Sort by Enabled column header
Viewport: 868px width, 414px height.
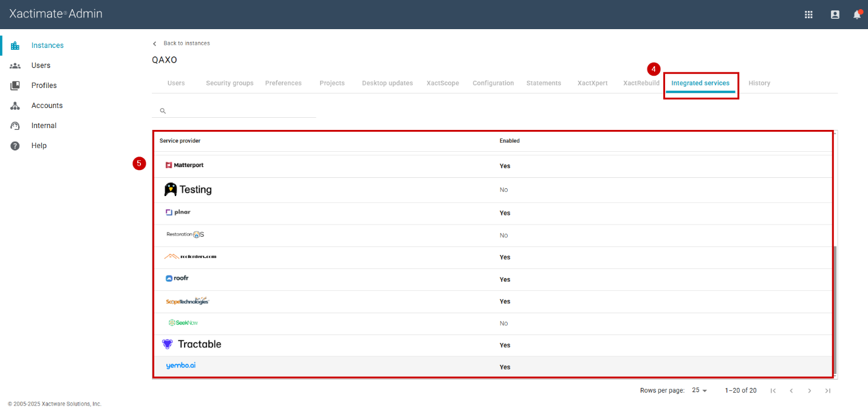click(510, 141)
